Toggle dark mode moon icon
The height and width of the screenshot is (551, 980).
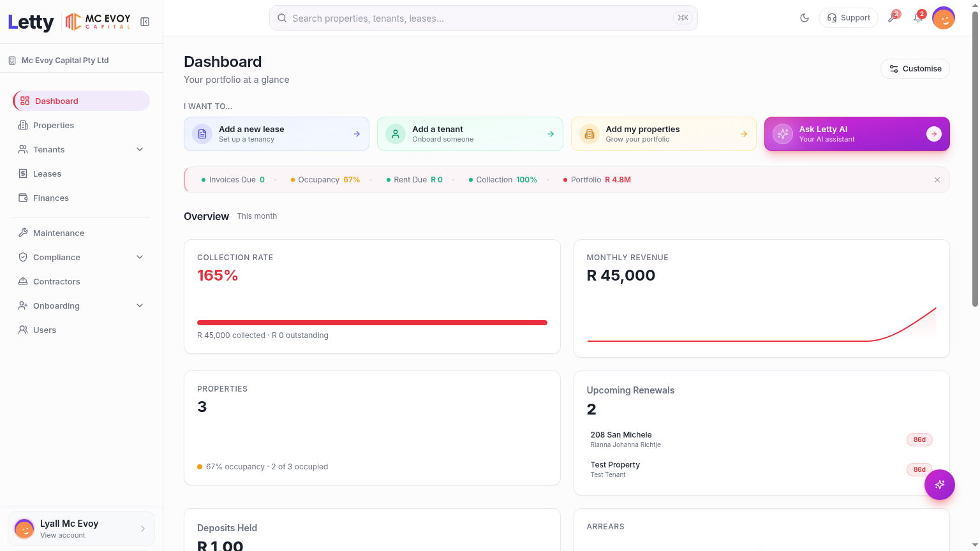(x=805, y=18)
